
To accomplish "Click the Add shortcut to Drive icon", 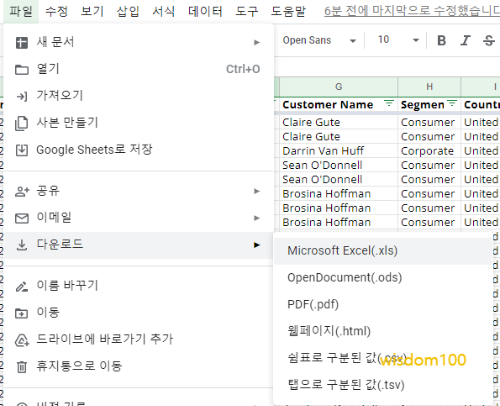I will click(22, 340).
